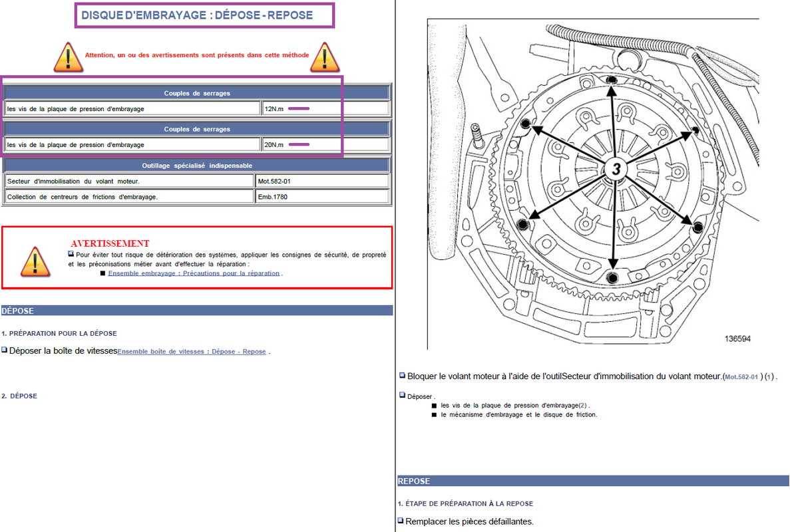The height and width of the screenshot is (532, 790).
Task: Click the warning triangle left of the red attention text
Action: pyautogui.click(x=68, y=57)
